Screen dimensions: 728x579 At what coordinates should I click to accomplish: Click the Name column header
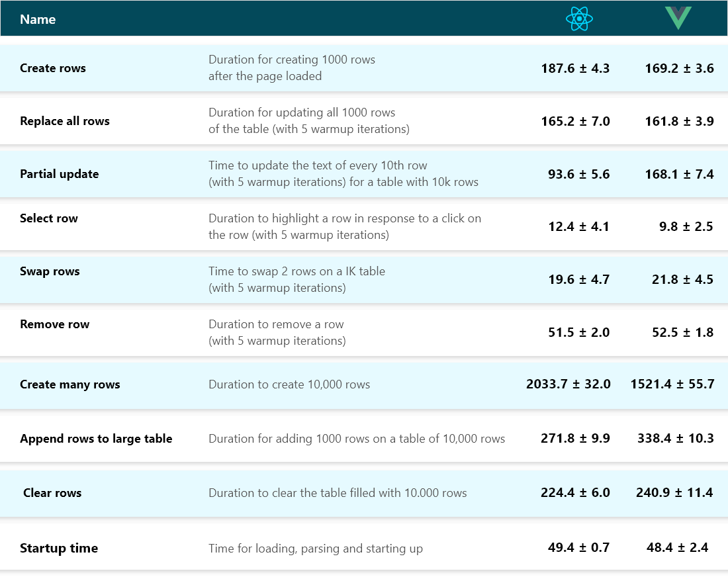(x=38, y=19)
